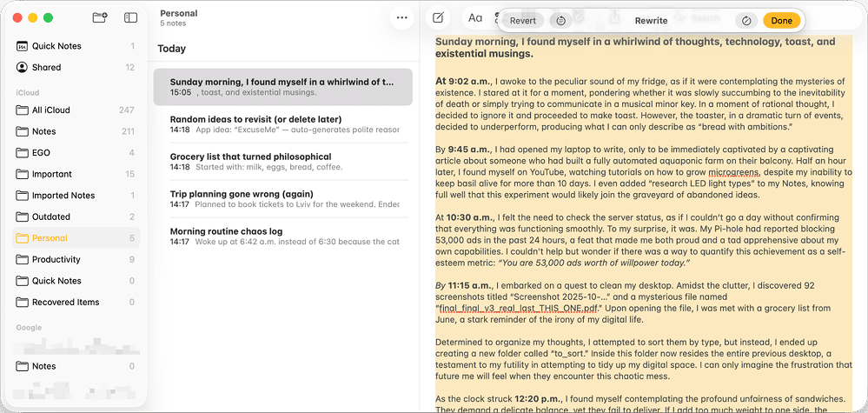The image size is (868, 413).
Task: Click the New Folder icon
Action: [99, 17]
